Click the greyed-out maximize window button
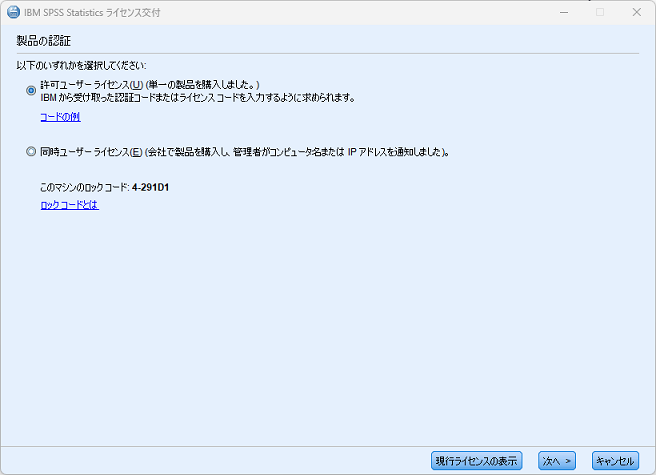 [x=600, y=13]
